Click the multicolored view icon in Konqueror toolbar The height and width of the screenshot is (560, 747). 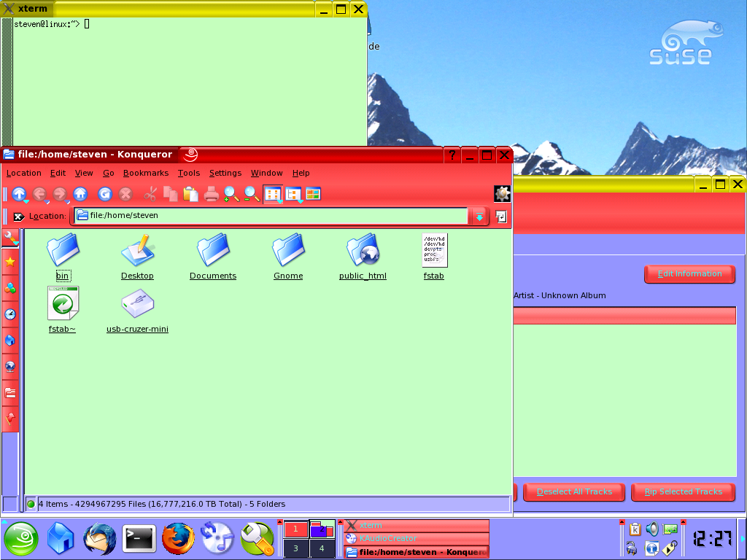click(x=313, y=194)
